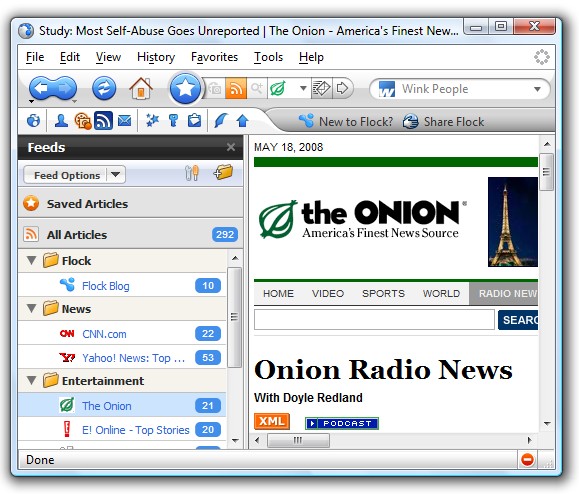Click the blog-this pencil icon
The image size is (579, 494).
coord(321,88)
